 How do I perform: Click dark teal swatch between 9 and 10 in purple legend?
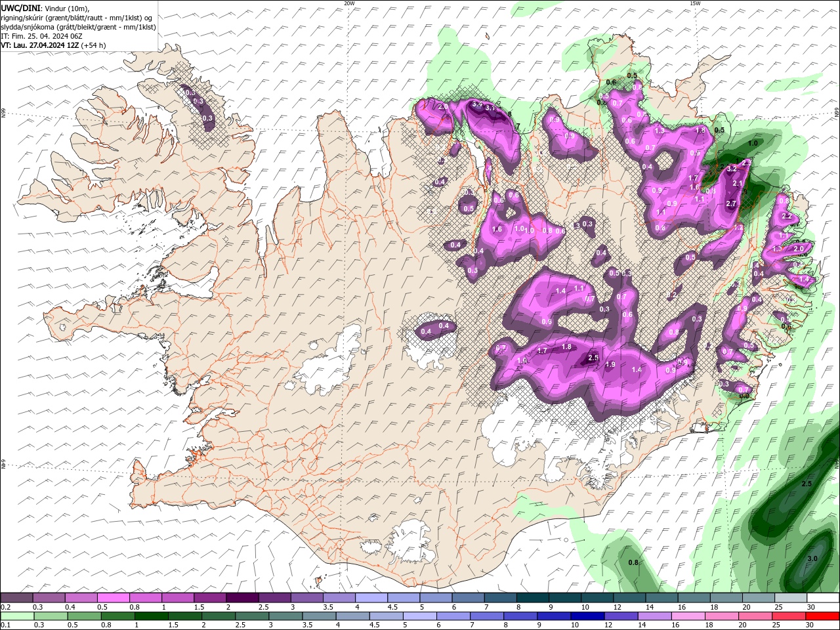(564, 597)
